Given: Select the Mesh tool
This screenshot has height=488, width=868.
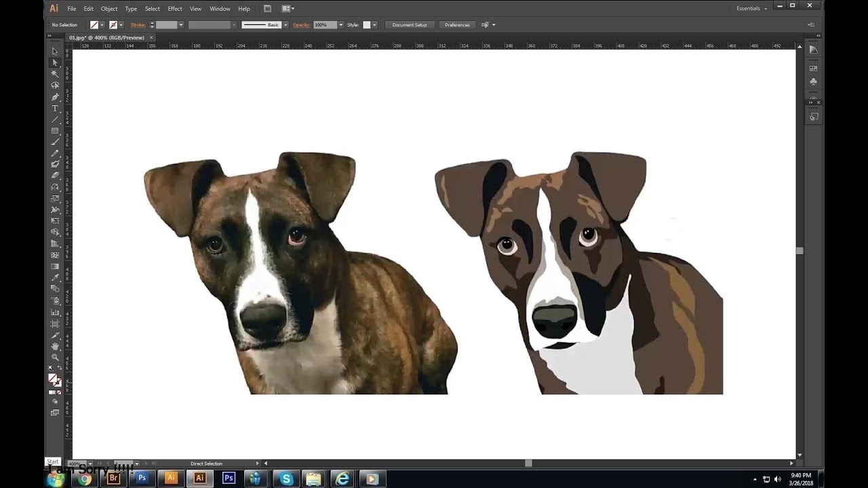Looking at the screenshot, I should tap(55, 255).
